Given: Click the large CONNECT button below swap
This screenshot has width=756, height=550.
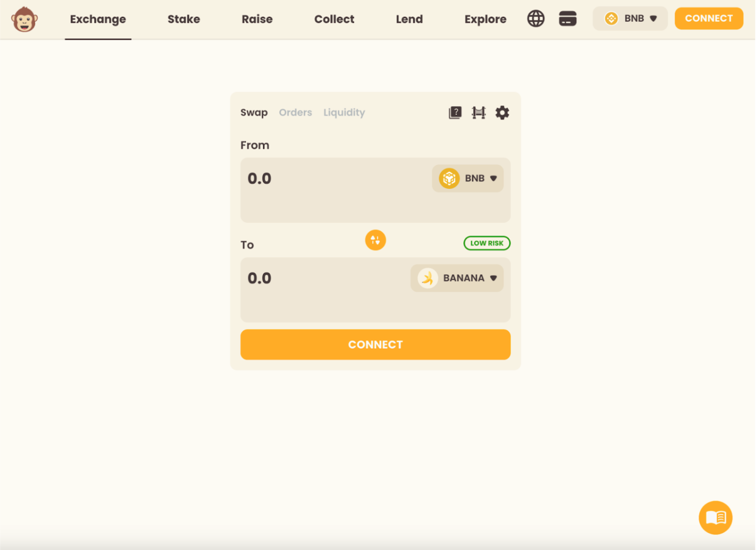Looking at the screenshot, I should [375, 345].
